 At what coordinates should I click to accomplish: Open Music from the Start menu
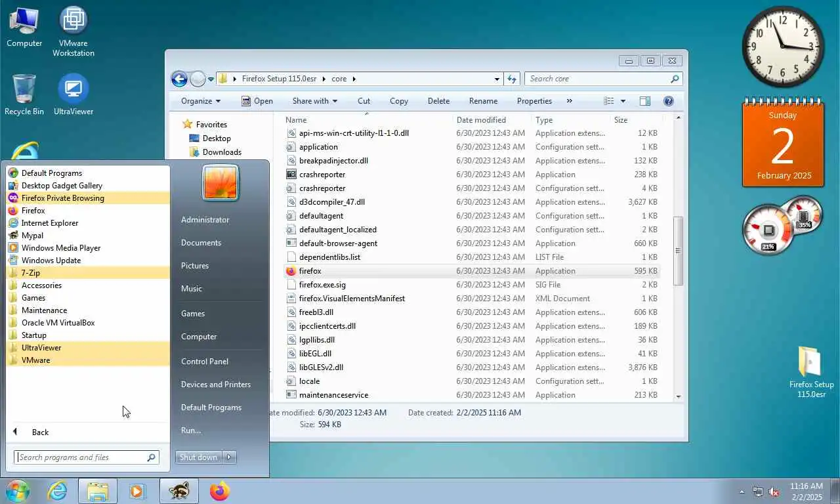pos(192,289)
